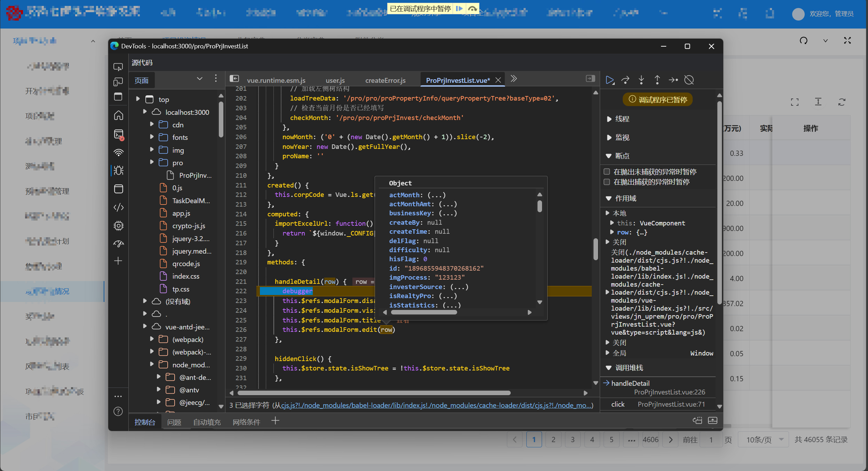Screen dimensions: 868x471
Task: Select the Sources bug icon in sidebar
Action: (119, 170)
